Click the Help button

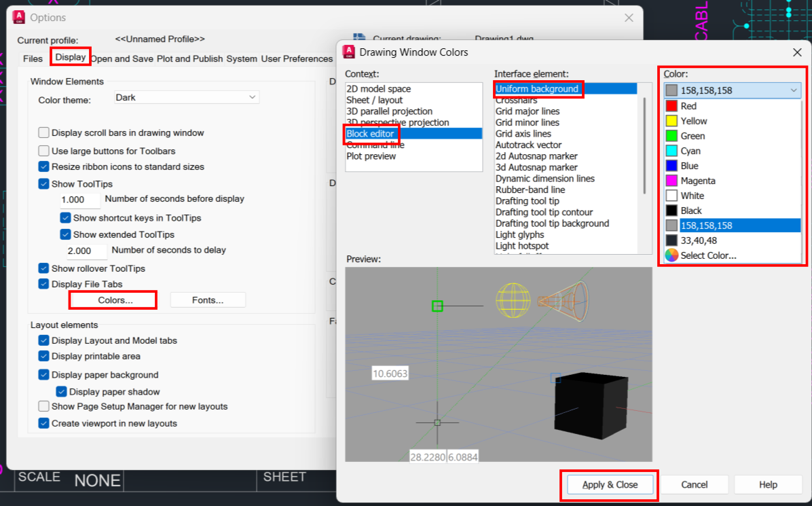tap(768, 484)
